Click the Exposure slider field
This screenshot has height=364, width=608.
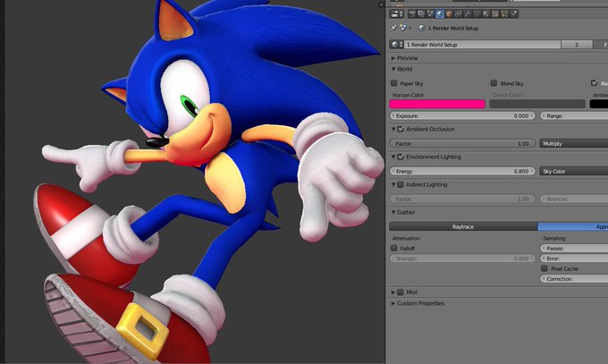(x=462, y=115)
